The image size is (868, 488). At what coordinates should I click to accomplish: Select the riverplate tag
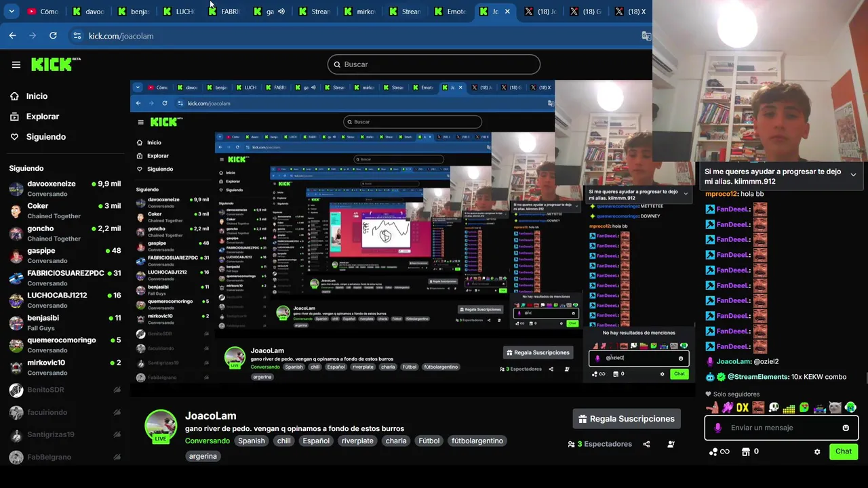(x=357, y=441)
